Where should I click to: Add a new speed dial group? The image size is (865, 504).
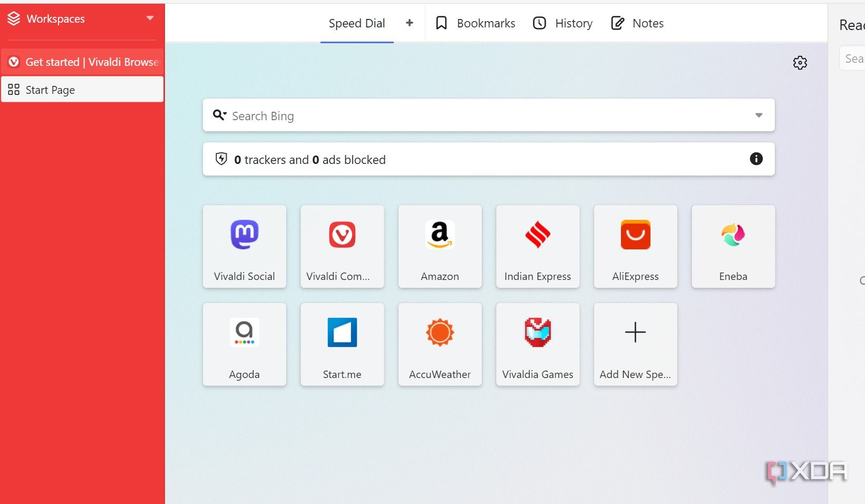[410, 23]
